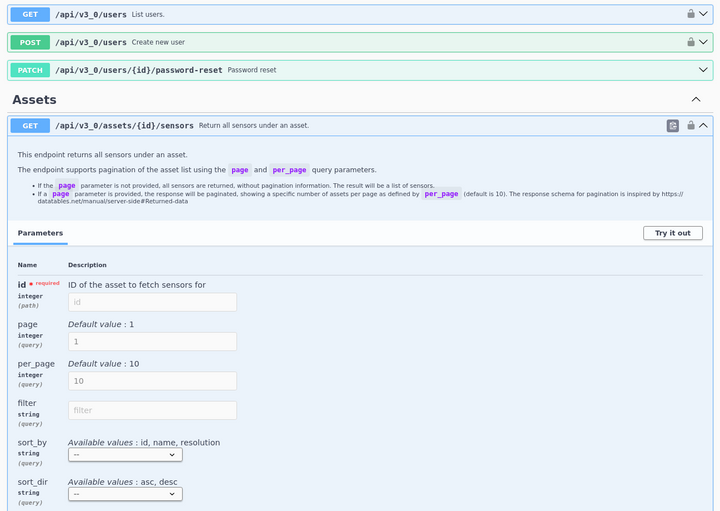Viewport: 720px width, 511px height.
Task: Click lock icon on GET users endpoint
Action: (691, 14)
